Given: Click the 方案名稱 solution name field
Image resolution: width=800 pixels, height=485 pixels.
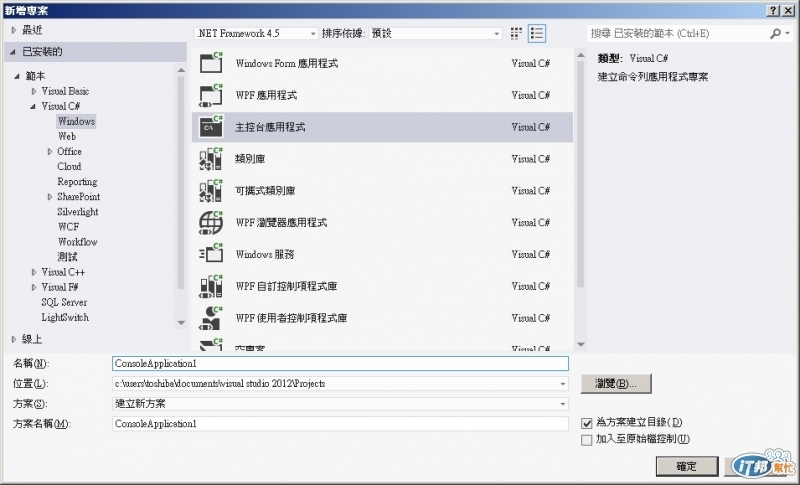Looking at the screenshot, I should tap(340, 424).
